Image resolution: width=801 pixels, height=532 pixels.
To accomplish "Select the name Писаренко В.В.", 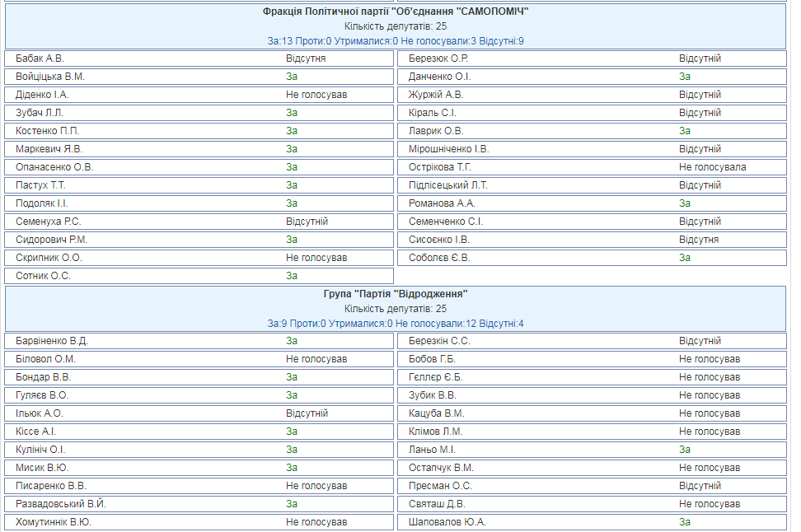I will click(x=50, y=486).
